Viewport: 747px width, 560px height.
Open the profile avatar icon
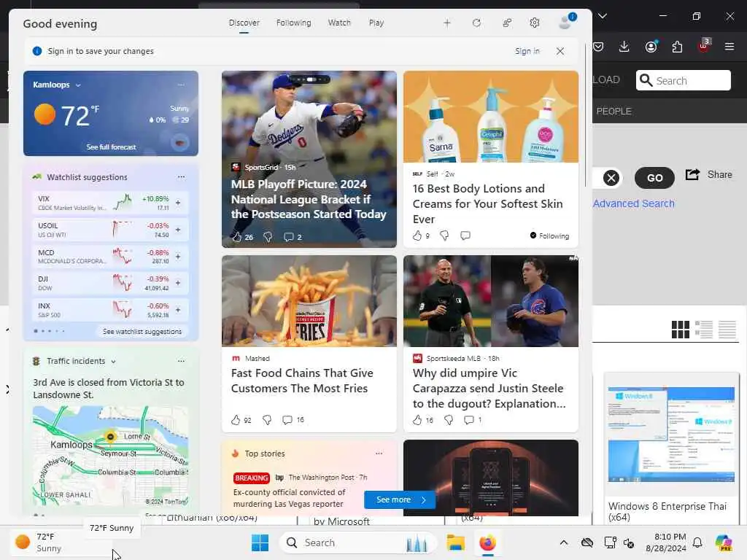tap(566, 21)
